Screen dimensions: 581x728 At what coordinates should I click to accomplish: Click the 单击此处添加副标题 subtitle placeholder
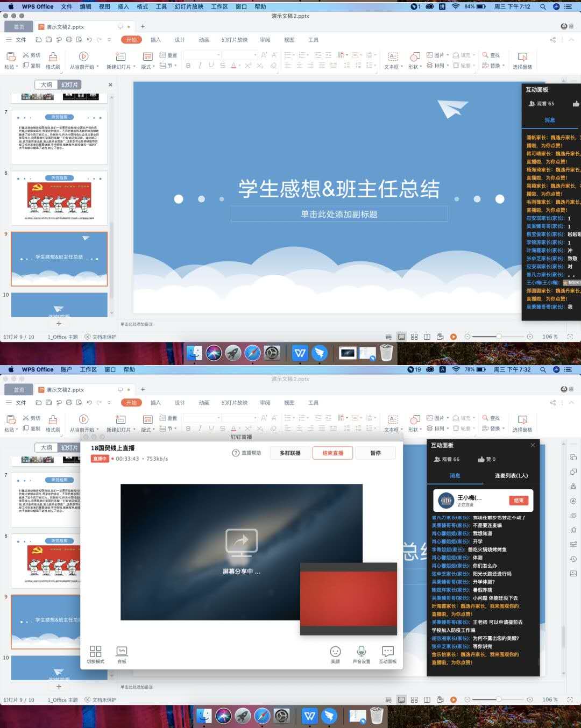click(x=339, y=214)
